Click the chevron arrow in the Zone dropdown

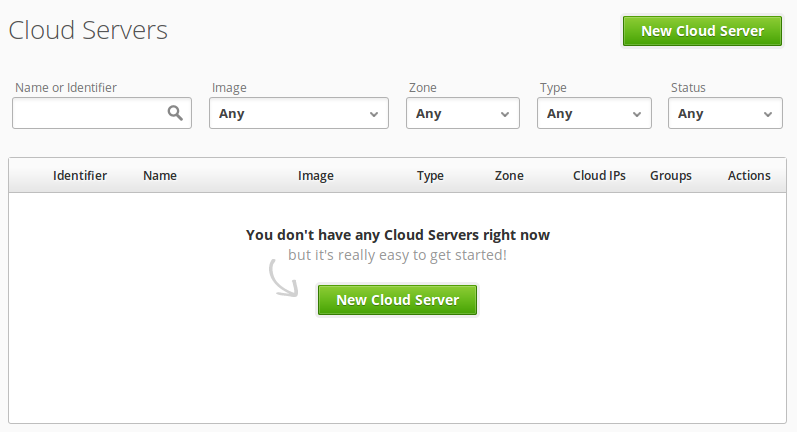[x=505, y=114]
